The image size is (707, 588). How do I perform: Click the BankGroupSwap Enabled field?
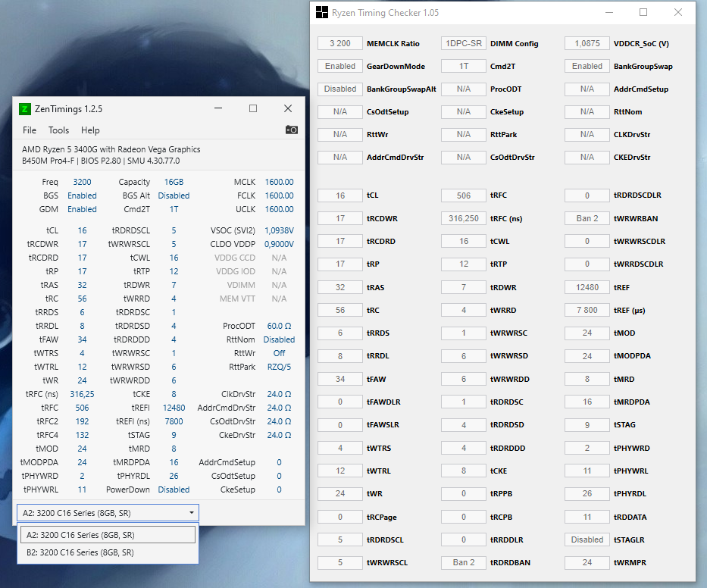[x=587, y=66]
